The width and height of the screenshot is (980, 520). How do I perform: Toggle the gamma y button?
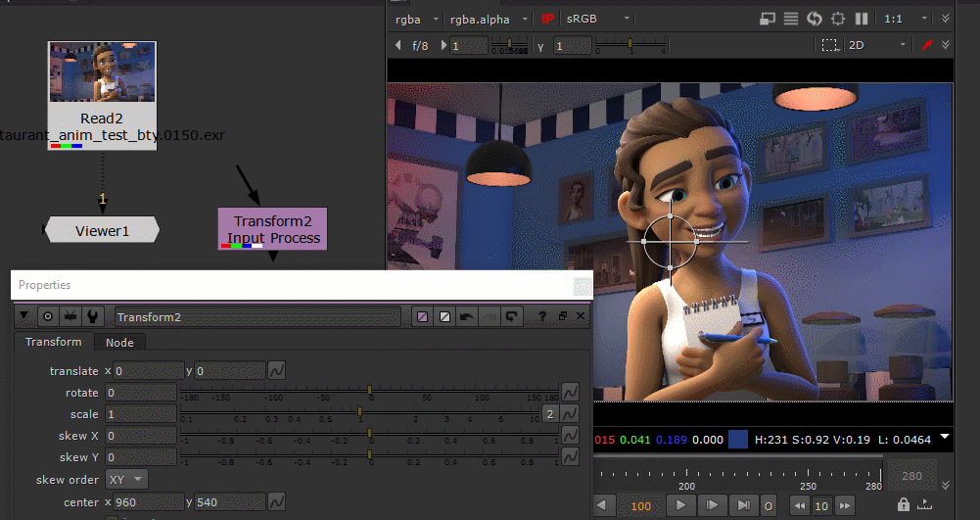pyautogui.click(x=540, y=46)
